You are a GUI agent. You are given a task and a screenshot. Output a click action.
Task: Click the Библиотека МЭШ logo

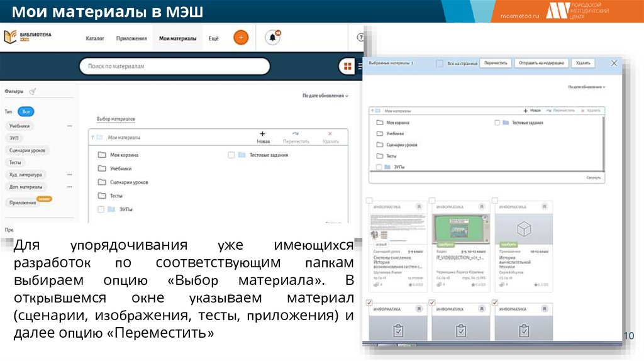click(x=28, y=37)
